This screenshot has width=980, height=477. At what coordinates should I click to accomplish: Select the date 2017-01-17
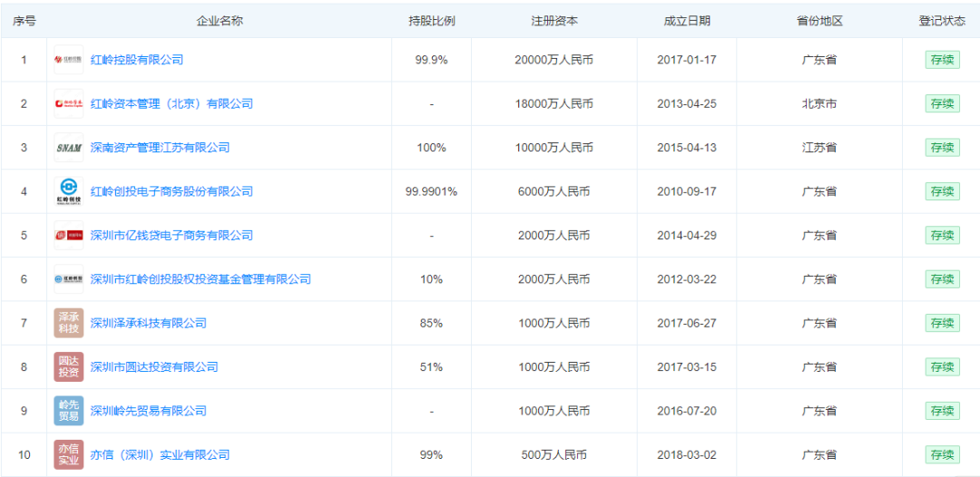pos(687,60)
